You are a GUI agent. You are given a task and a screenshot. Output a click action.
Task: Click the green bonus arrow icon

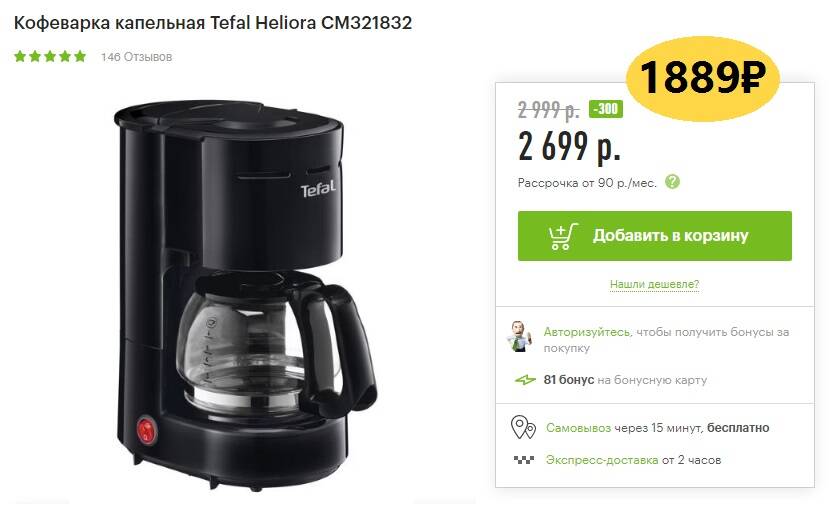525,380
